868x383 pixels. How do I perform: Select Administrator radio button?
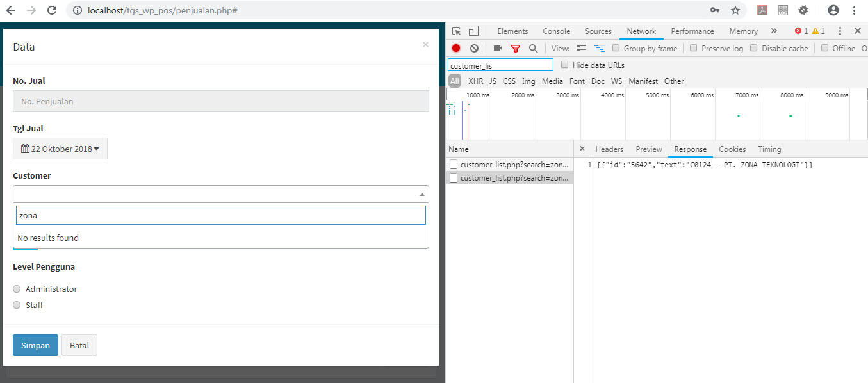click(17, 289)
